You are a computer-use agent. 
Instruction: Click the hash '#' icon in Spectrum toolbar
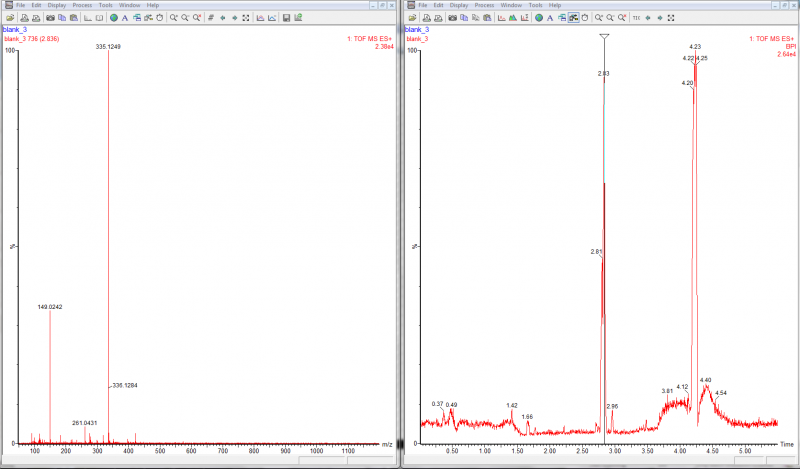pos(211,18)
